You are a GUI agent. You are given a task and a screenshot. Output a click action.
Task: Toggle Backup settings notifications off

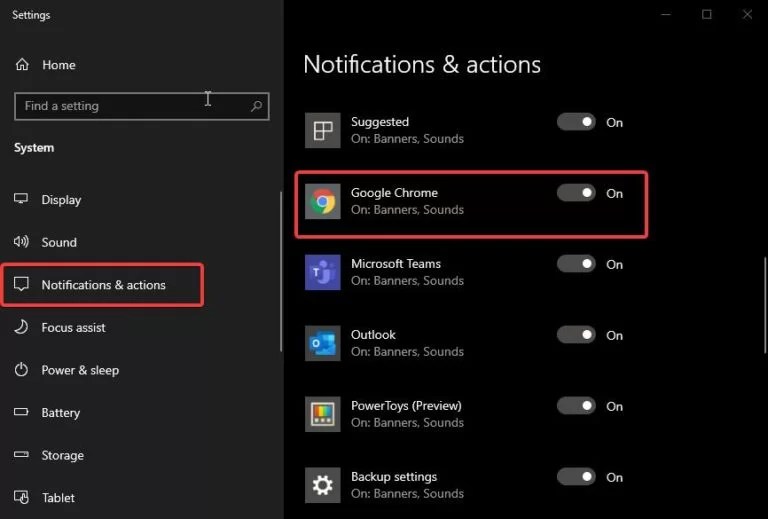576,477
